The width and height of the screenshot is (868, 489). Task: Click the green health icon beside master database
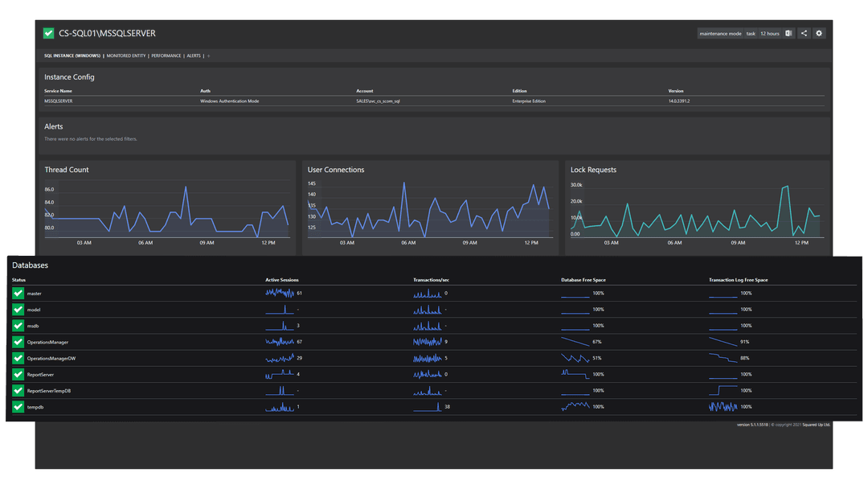pyautogui.click(x=18, y=294)
